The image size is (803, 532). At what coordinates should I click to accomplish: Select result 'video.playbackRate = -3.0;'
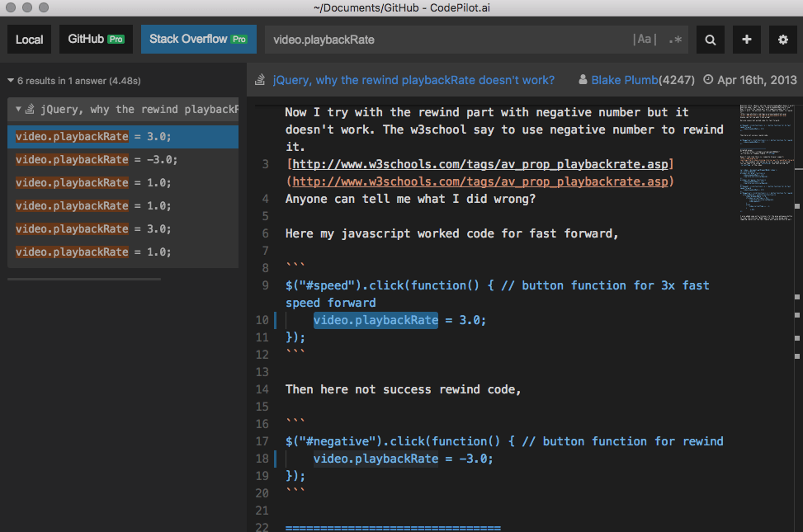123,160
